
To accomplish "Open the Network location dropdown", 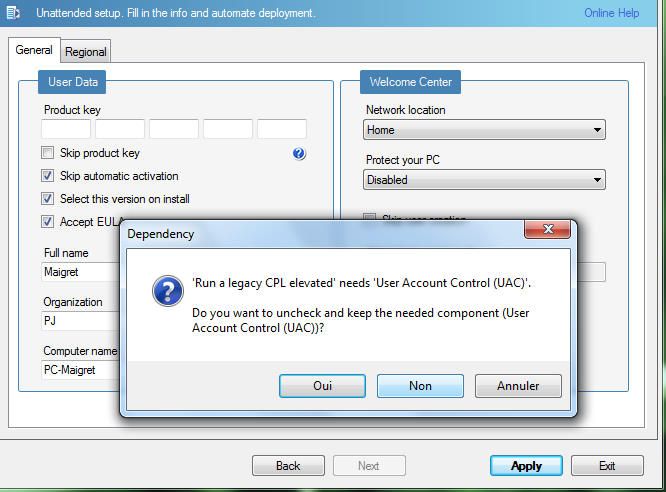I will 484,130.
